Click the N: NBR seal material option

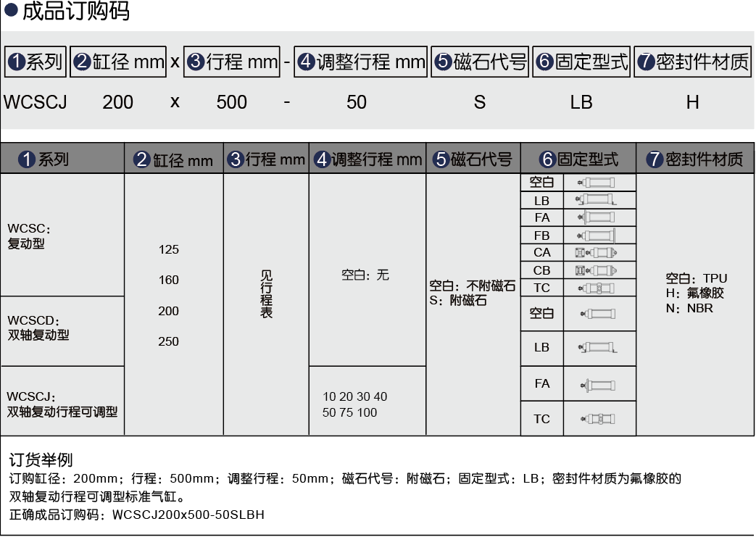689,308
